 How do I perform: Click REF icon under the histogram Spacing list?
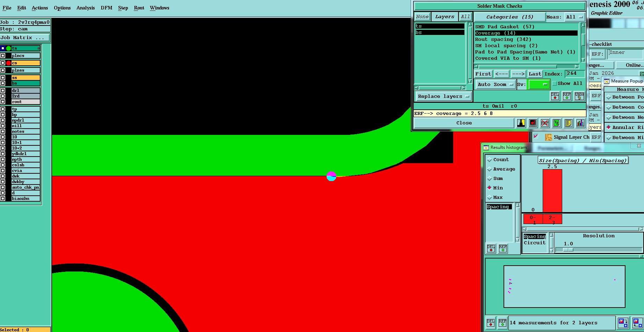pyautogui.click(x=503, y=248)
